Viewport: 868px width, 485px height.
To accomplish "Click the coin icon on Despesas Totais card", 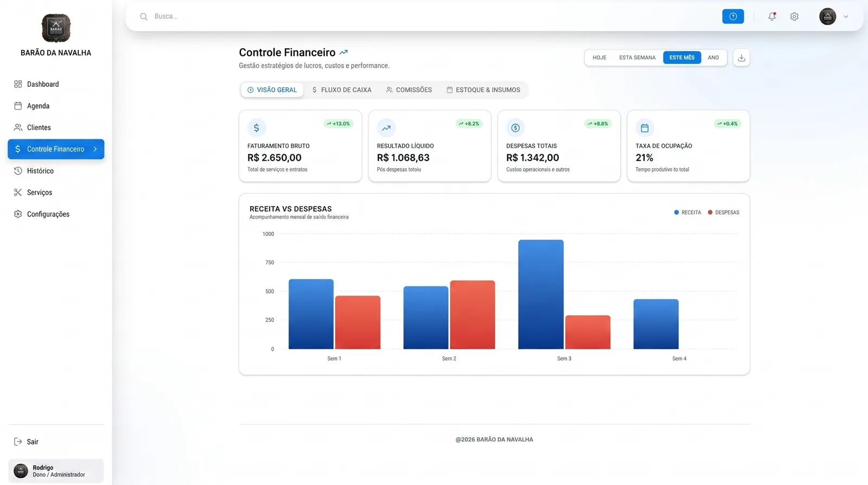I will (x=515, y=128).
